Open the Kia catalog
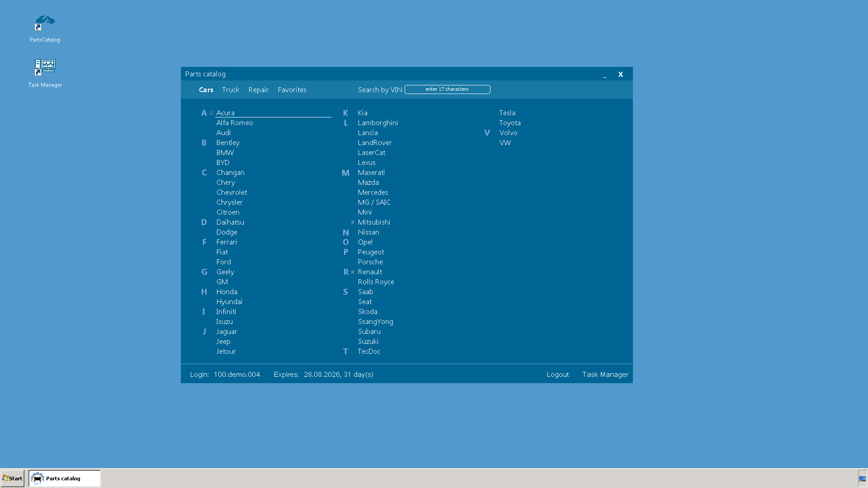868x488 pixels. pyautogui.click(x=363, y=113)
